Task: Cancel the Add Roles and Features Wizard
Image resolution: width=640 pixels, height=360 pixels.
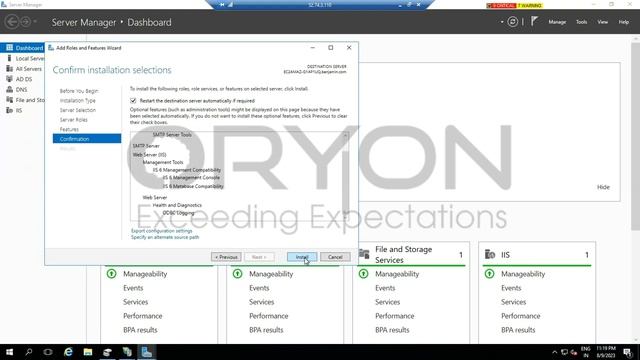Action: (x=335, y=257)
